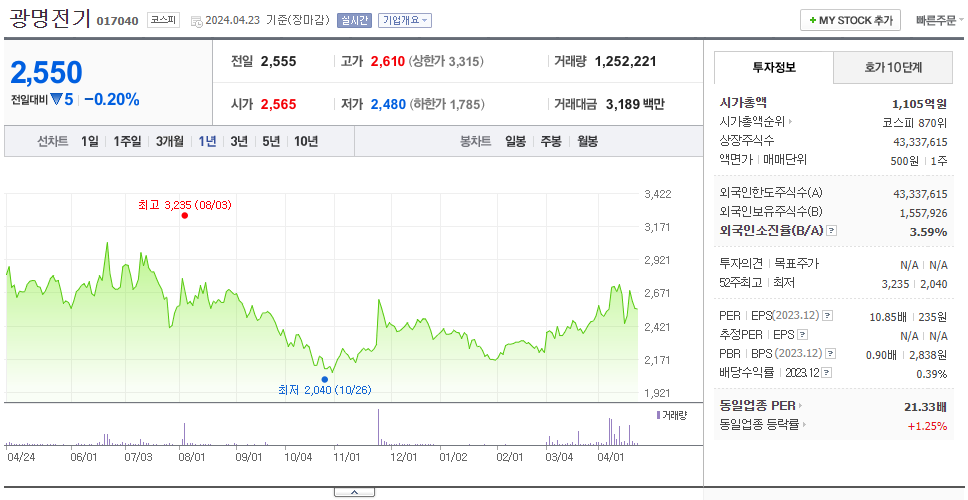Click the 시가 value 2,565
The width and height of the screenshot is (968, 500).
pos(278,104)
